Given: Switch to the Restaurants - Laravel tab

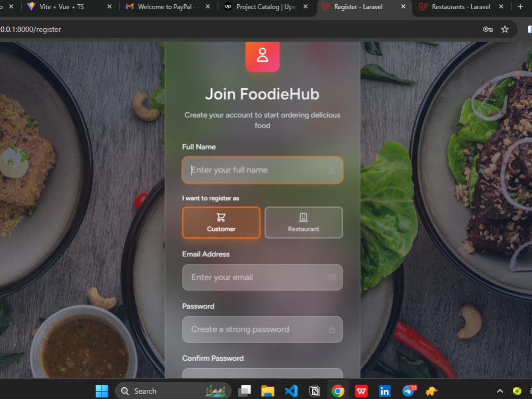Looking at the screenshot, I should [x=461, y=7].
